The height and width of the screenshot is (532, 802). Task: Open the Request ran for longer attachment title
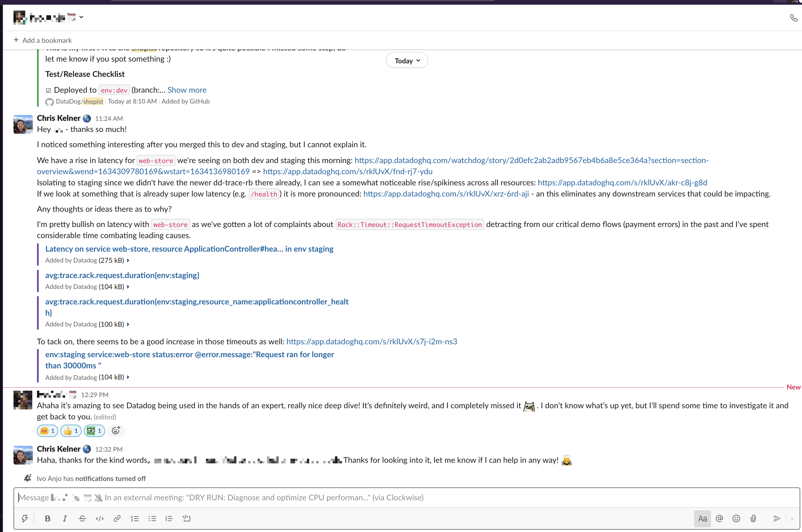tap(189, 360)
